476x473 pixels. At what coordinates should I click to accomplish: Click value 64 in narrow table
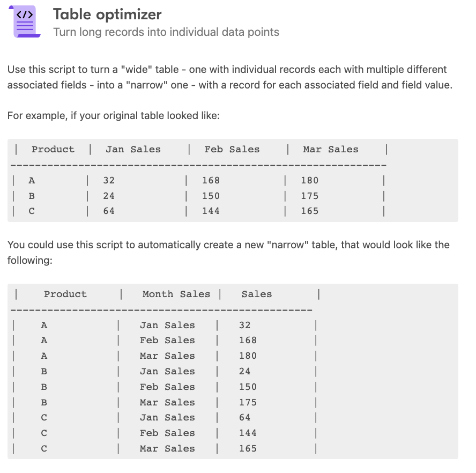pyautogui.click(x=244, y=417)
